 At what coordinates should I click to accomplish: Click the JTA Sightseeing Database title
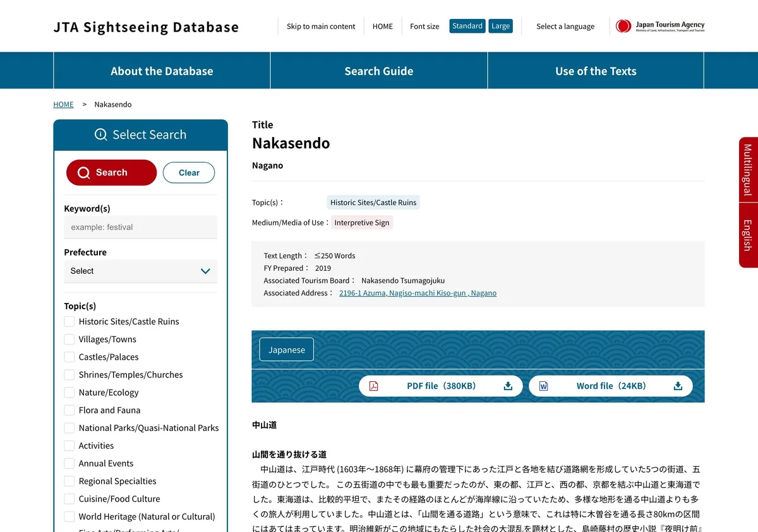[147, 27]
